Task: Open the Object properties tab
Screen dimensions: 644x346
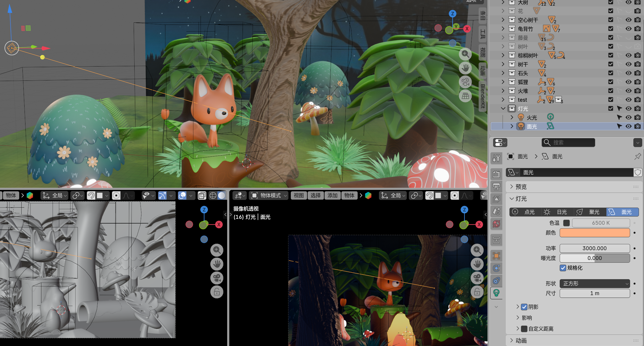Action: (496, 256)
